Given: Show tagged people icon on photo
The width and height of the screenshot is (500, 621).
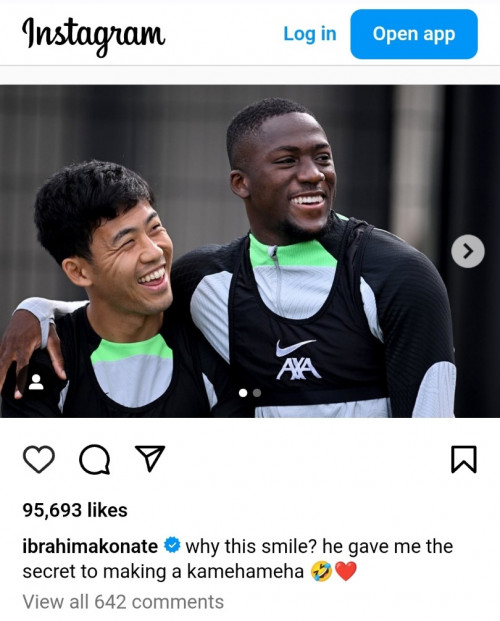Looking at the screenshot, I should [x=36, y=382].
